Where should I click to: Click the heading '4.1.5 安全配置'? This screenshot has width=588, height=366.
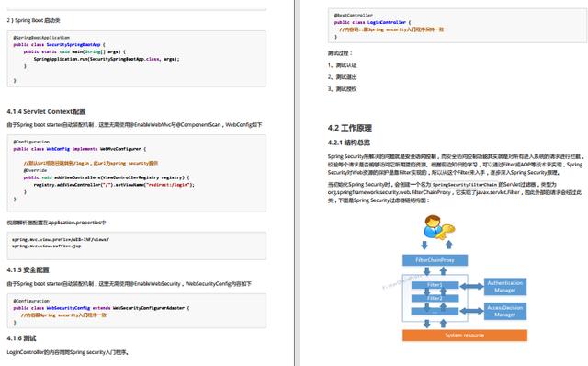click(x=28, y=269)
